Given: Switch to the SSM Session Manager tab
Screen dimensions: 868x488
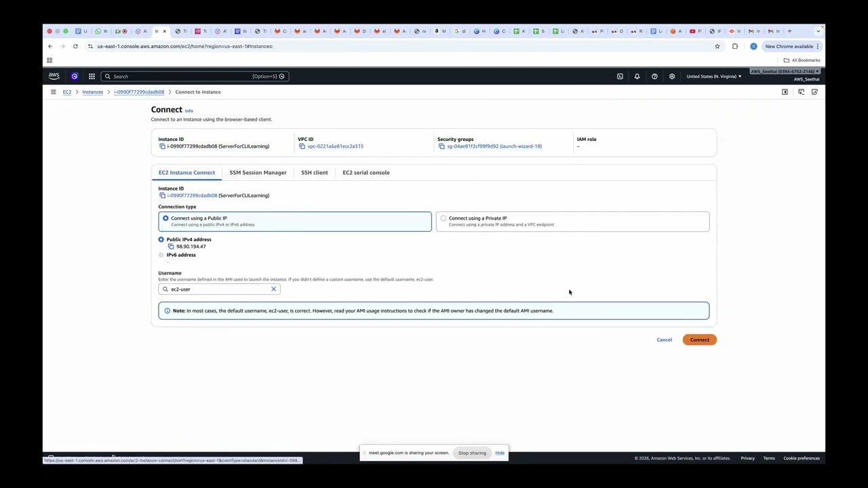Looking at the screenshot, I should 258,173.
